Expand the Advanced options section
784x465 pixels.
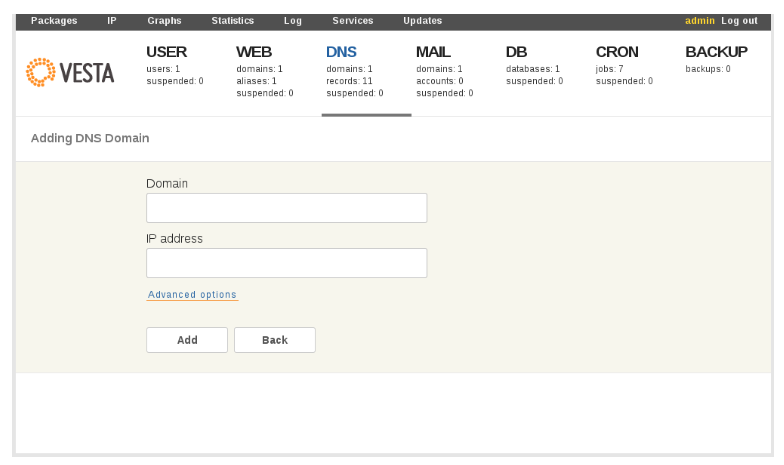point(192,294)
